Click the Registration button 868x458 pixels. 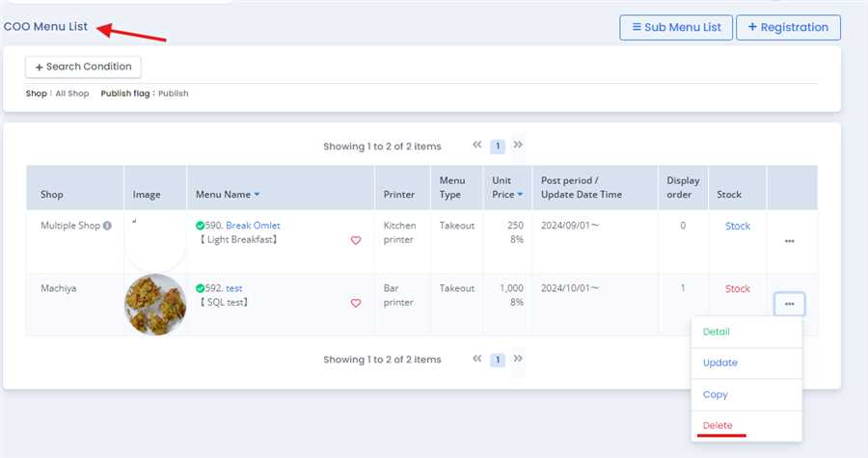click(x=787, y=27)
